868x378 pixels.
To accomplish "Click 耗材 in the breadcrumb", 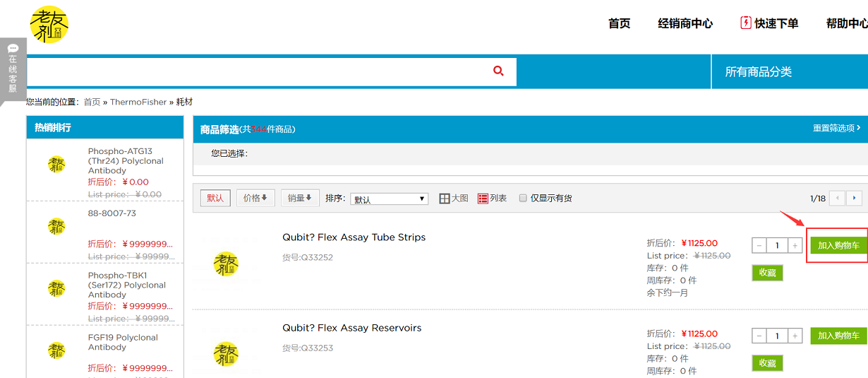I will 184,102.
